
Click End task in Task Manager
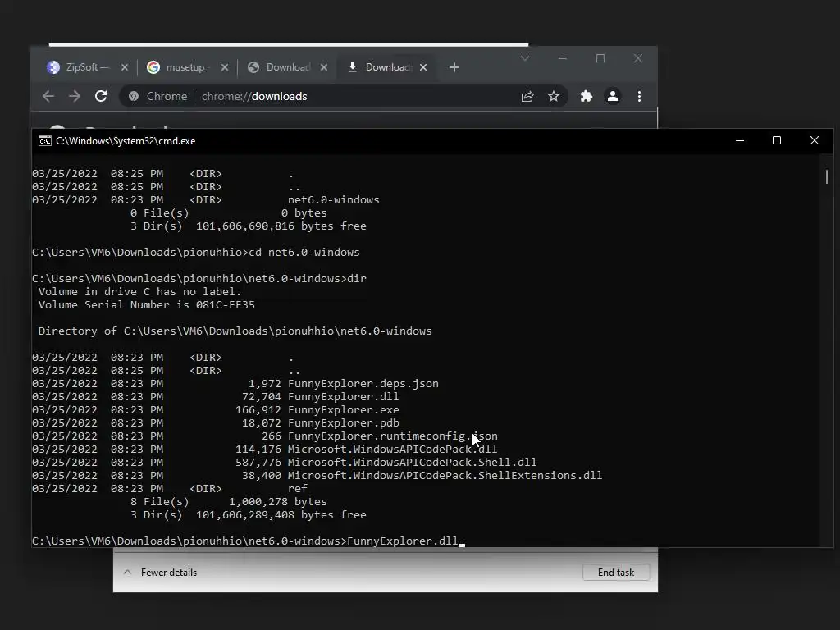(616, 572)
